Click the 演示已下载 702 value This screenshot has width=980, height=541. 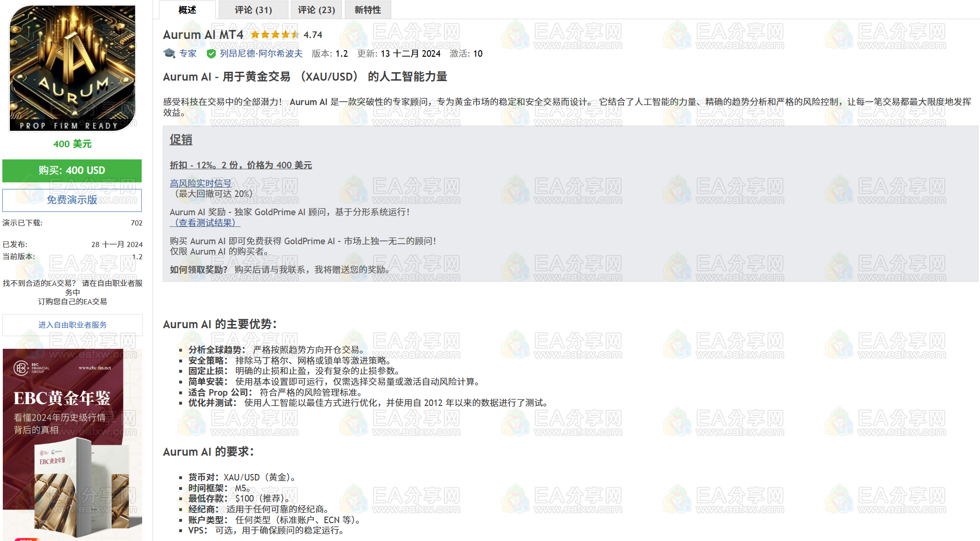(137, 223)
